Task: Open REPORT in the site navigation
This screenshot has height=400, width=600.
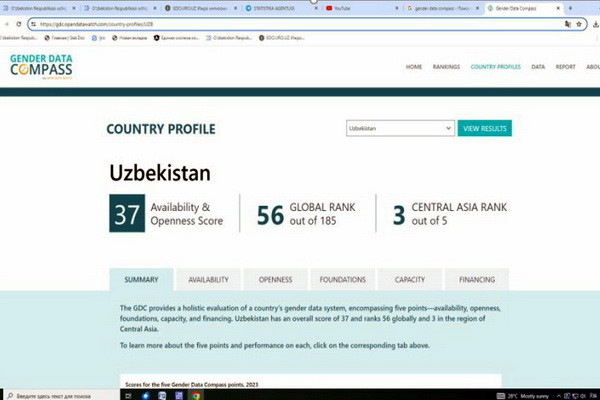Action: [566, 67]
